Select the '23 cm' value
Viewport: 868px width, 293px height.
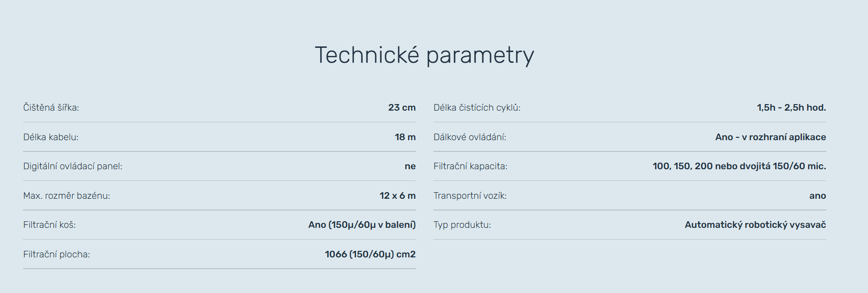pyautogui.click(x=401, y=108)
